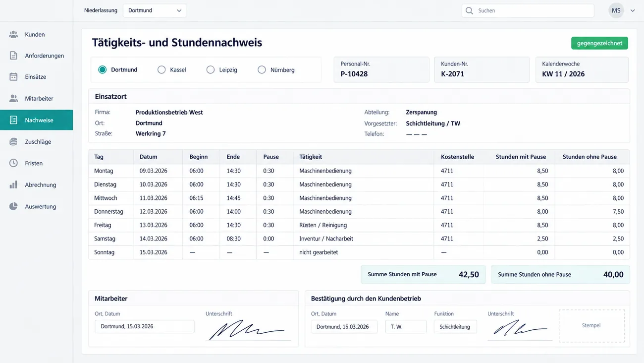
Task: Click the Sonntag row label
Action: click(x=104, y=252)
